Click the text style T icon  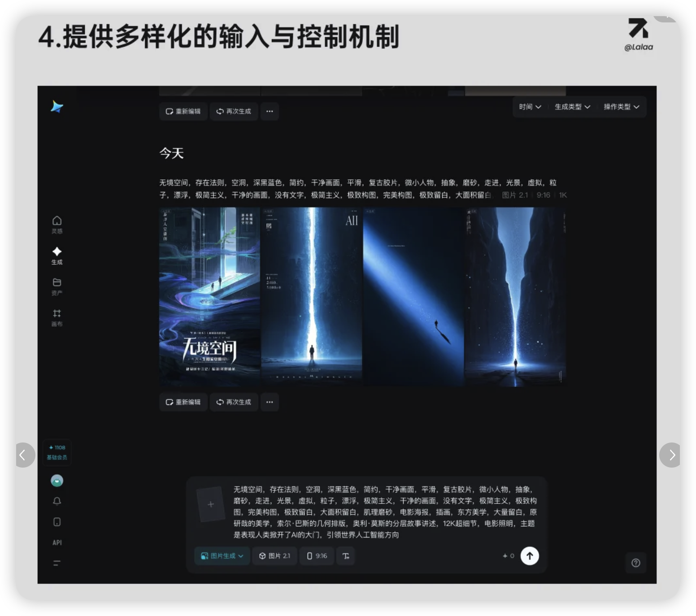click(x=345, y=556)
